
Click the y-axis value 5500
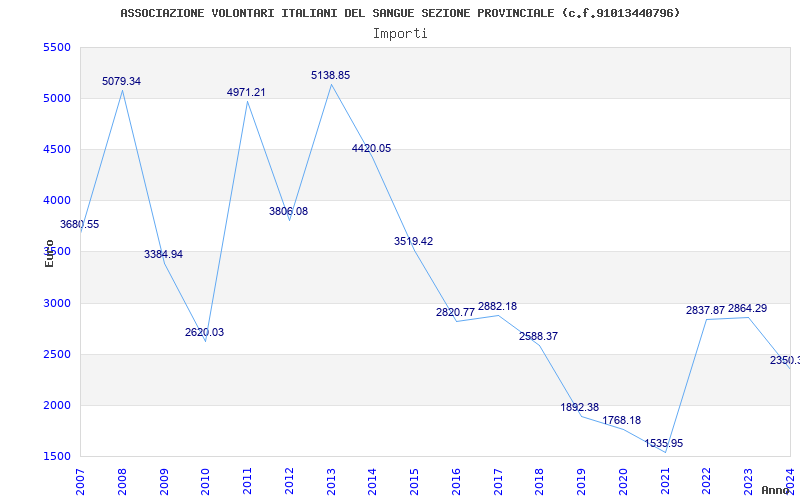pyautogui.click(x=57, y=47)
